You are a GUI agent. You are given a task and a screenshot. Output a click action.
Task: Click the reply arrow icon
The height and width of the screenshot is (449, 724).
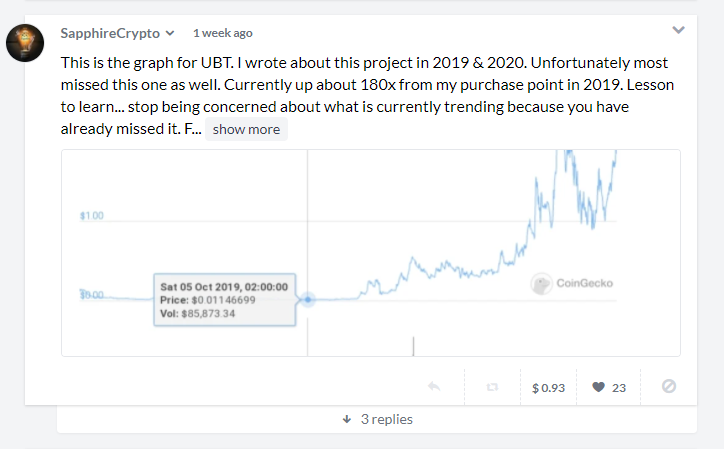434,386
